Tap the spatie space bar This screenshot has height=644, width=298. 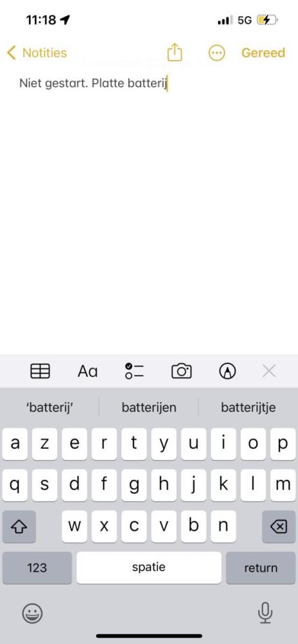click(149, 567)
